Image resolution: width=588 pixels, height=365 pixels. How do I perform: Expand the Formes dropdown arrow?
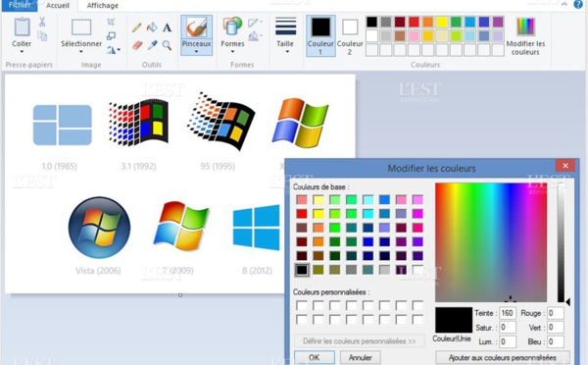(x=232, y=52)
